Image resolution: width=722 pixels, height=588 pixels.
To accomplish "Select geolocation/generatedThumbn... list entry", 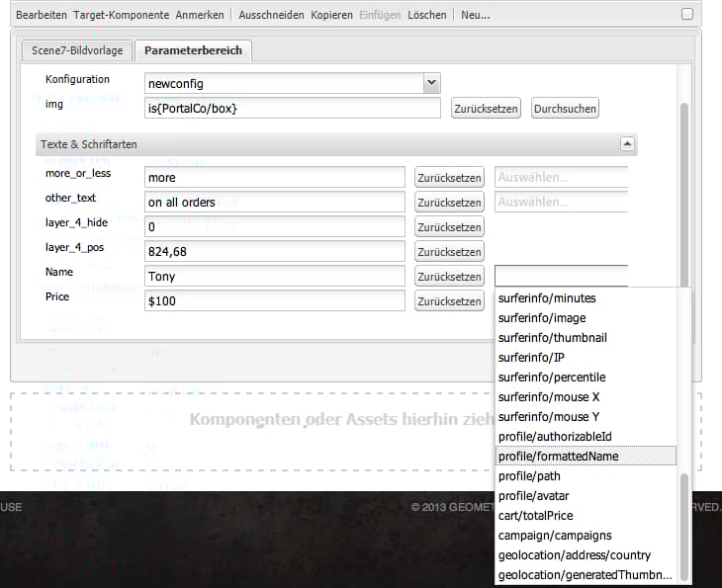I will point(586,575).
